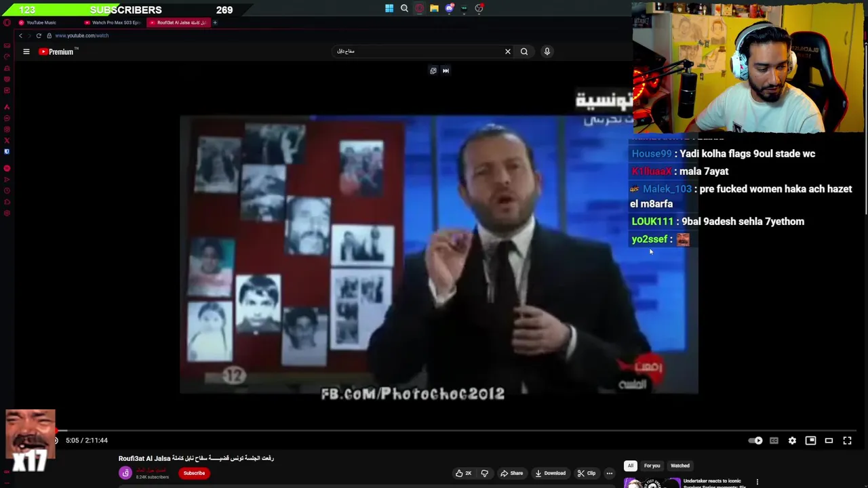Submit search with magnifier button
The image size is (868, 488).
pyautogui.click(x=524, y=52)
